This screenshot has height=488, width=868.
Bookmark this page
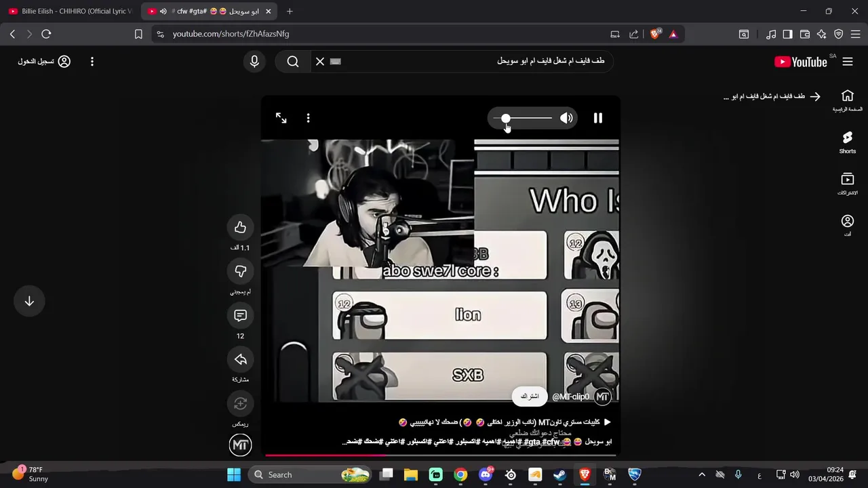click(138, 34)
